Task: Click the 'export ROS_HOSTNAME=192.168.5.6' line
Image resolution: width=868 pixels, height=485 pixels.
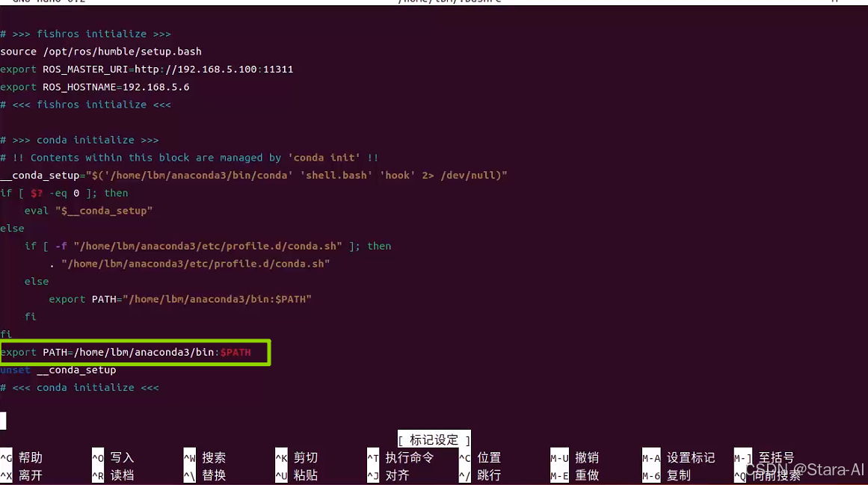Action: pyautogui.click(x=95, y=87)
